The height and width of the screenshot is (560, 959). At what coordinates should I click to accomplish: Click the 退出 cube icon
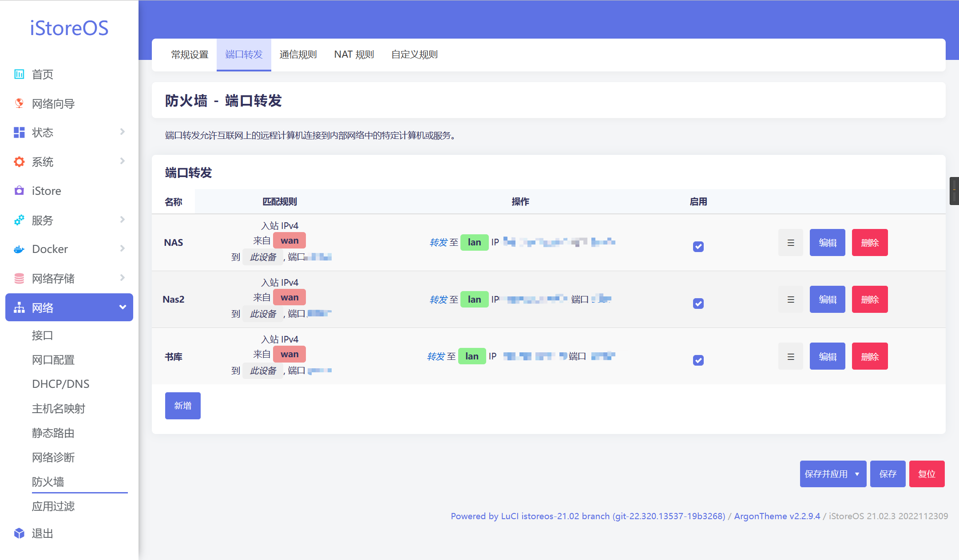19,533
